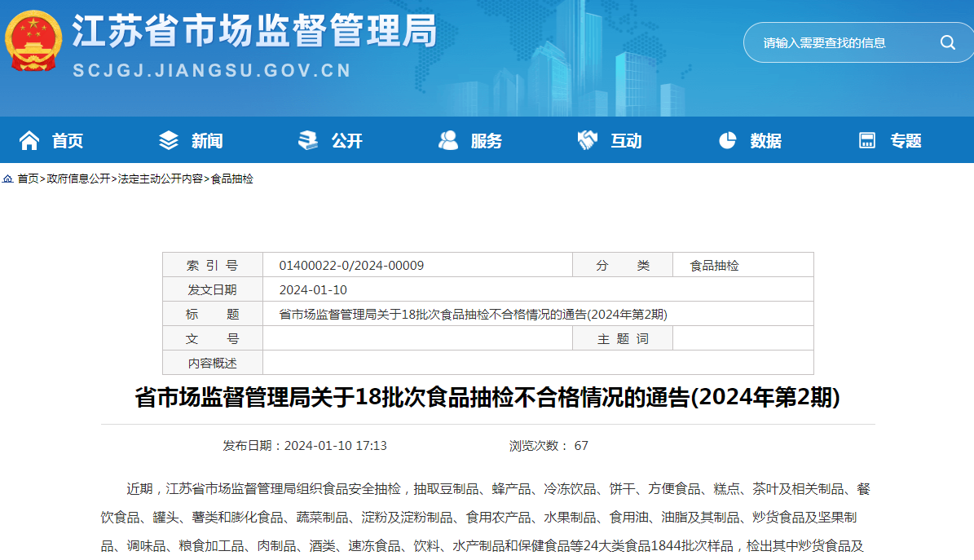The image size is (974, 560).
Task: Click the 标题 label cell
Action: (x=213, y=314)
